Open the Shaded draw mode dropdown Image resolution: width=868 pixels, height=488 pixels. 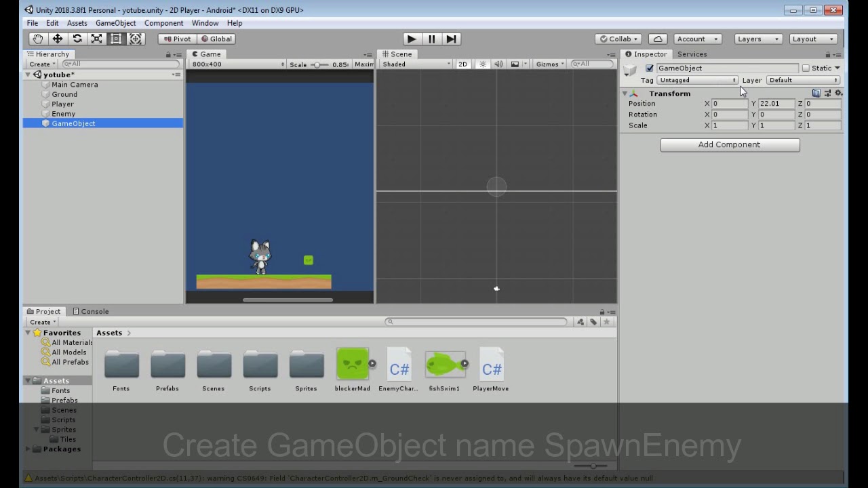point(416,64)
